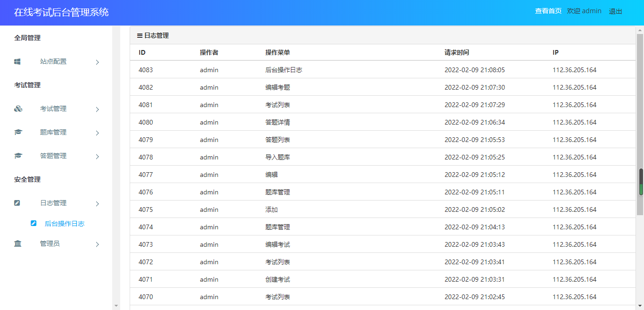
Task: Open the 后台操作日志 submenu item
Action: point(64,224)
